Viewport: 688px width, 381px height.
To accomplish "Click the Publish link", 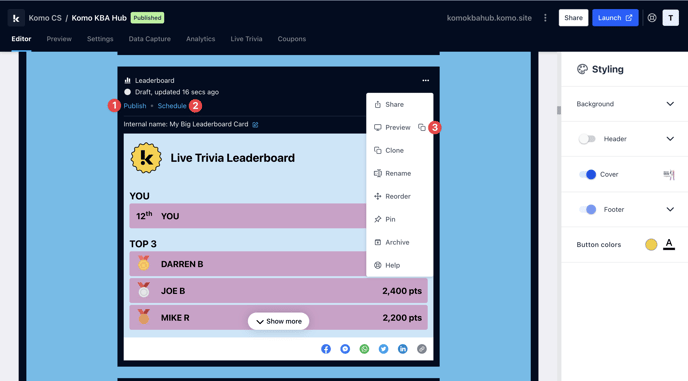I will [135, 106].
